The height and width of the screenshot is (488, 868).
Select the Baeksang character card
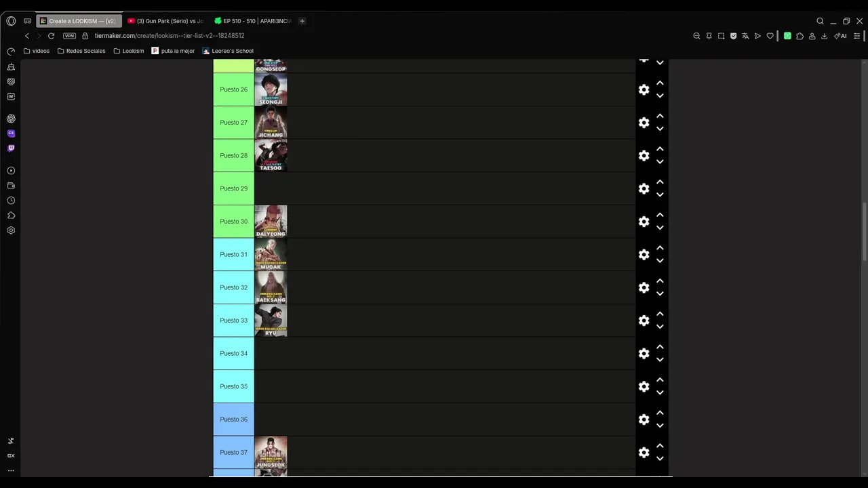(271, 287)
